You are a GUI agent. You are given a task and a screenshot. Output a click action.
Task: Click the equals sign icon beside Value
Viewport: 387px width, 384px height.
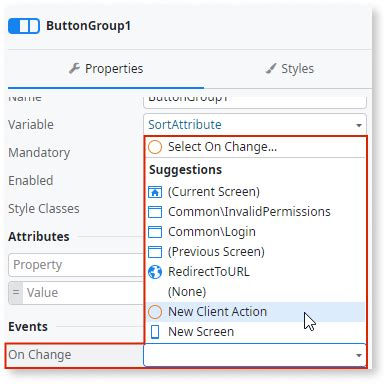(x=16, y=292)
